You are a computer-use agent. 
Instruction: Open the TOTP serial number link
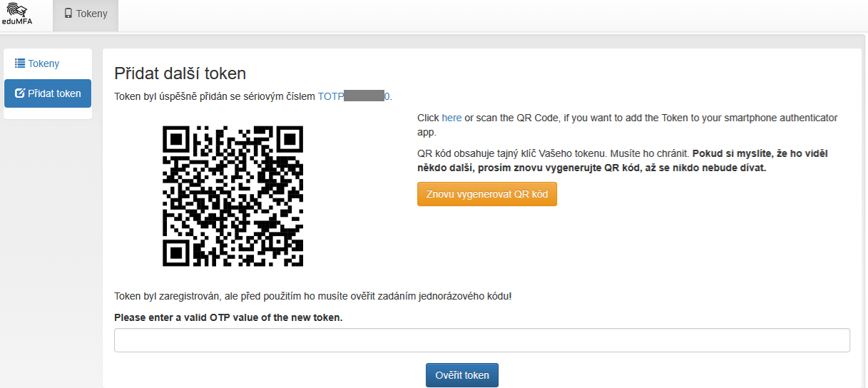pyautogui.click(x=330, y=96)
